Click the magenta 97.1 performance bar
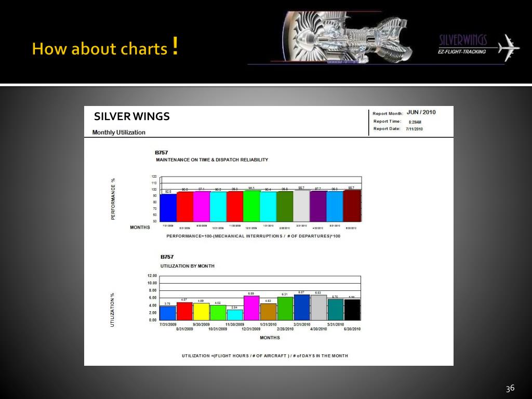This screenshot has height=399, width=532. click(202, 206)
